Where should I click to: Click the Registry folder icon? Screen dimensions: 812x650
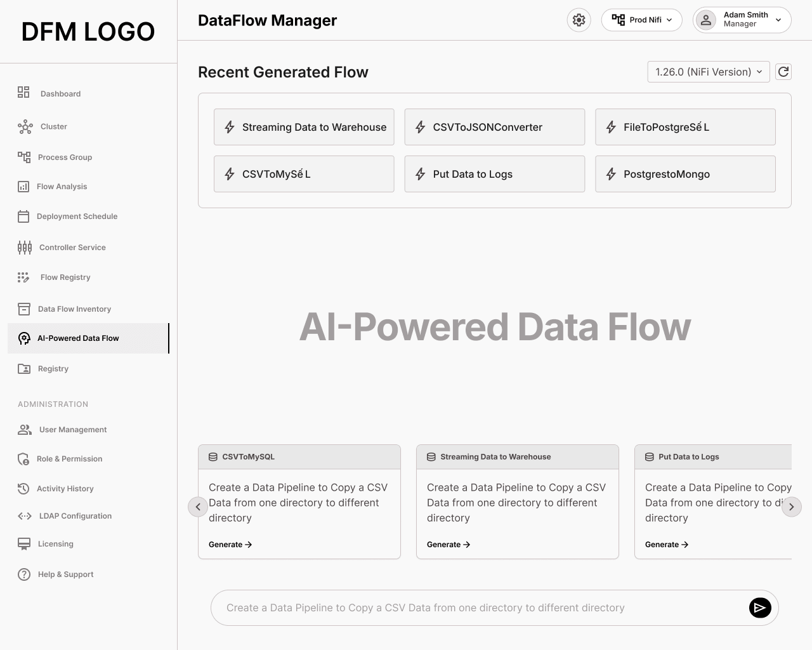click(24, 369)
